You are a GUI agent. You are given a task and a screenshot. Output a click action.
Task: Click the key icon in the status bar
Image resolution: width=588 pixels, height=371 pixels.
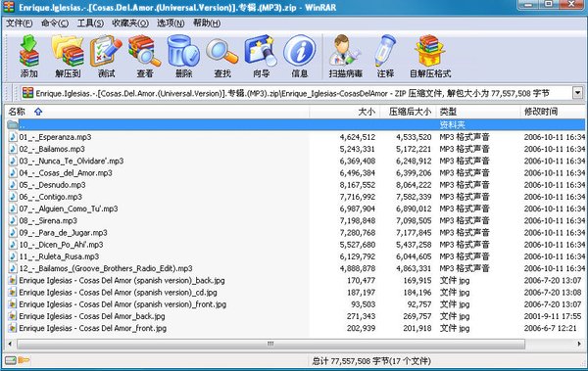[24, 360]
